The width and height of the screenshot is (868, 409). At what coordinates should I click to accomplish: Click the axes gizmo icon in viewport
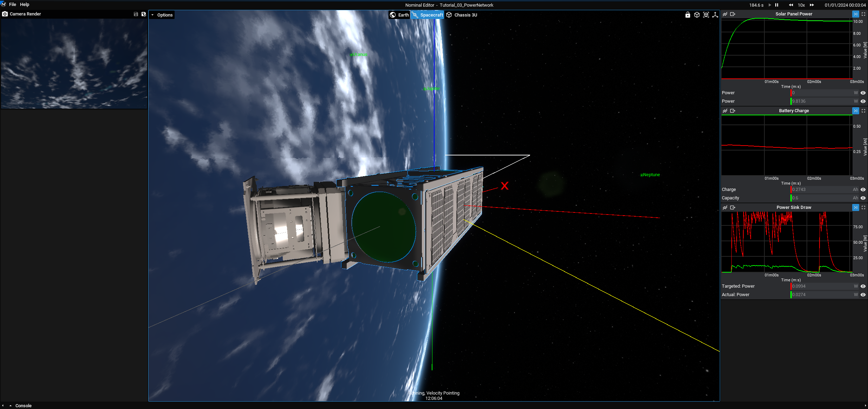pyautogui.click(x=715, y=15)
